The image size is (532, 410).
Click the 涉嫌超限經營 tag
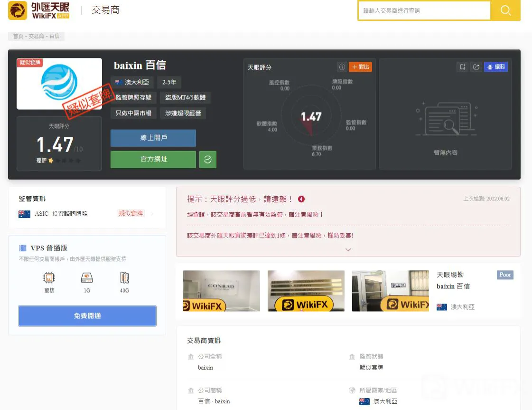click(x=183, y=113)
